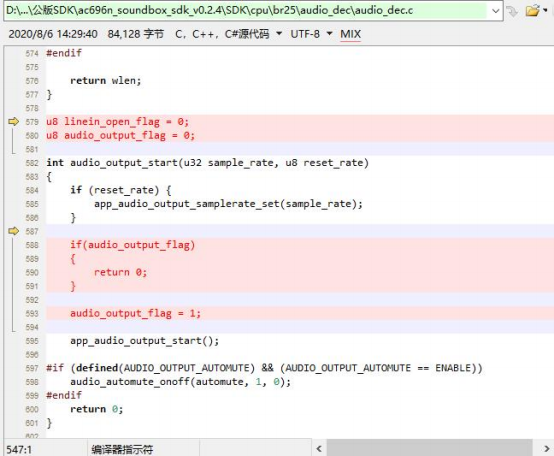Click line 579 linein_open_flag declaration
The width and height of the screenshot is (554, 456).
tap(117, 122)
